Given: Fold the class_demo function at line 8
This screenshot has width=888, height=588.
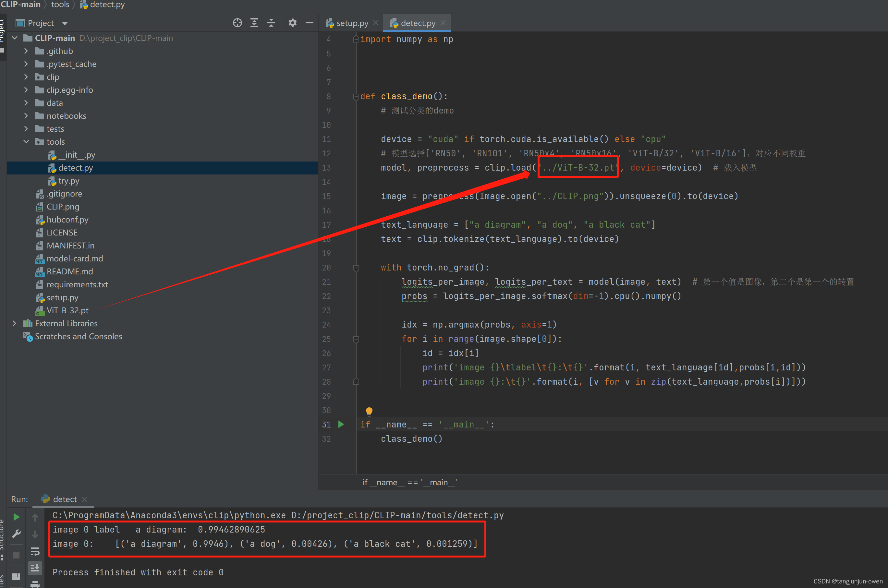Looking at the screenshot, I should click(356, 96).
